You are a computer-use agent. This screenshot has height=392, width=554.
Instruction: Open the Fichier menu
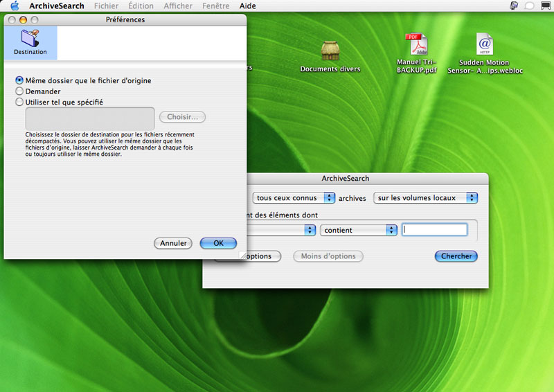coord(106,6)
